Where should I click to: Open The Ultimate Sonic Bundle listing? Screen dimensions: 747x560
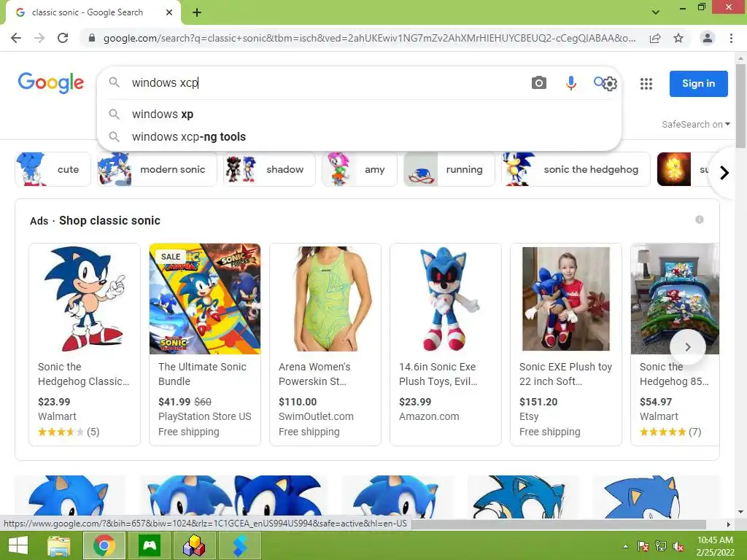coord(205,344)
